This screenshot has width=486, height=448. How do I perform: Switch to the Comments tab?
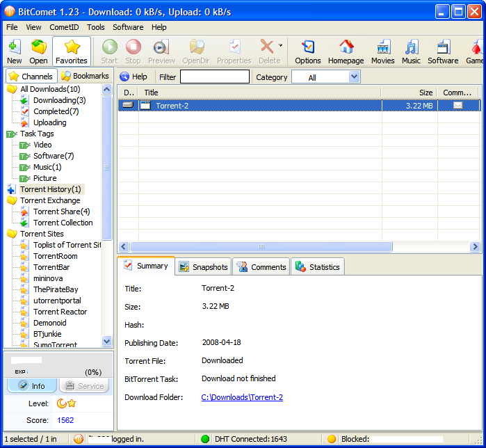[261, 267]
